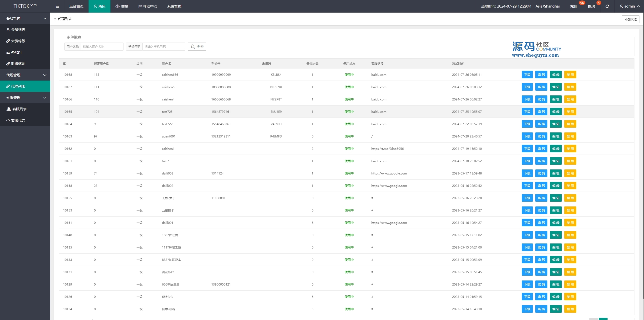Click 编辑 for agent 888?东莱资本

coord(556,260)
